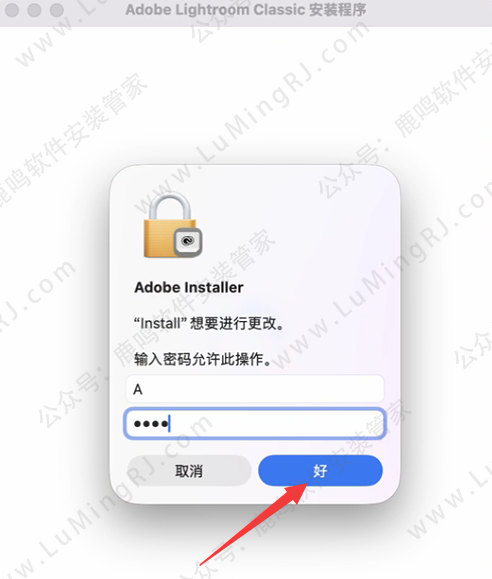The image size is (492, 579).
Task: Click the gray minimize window button
Action: pos(34,10)
